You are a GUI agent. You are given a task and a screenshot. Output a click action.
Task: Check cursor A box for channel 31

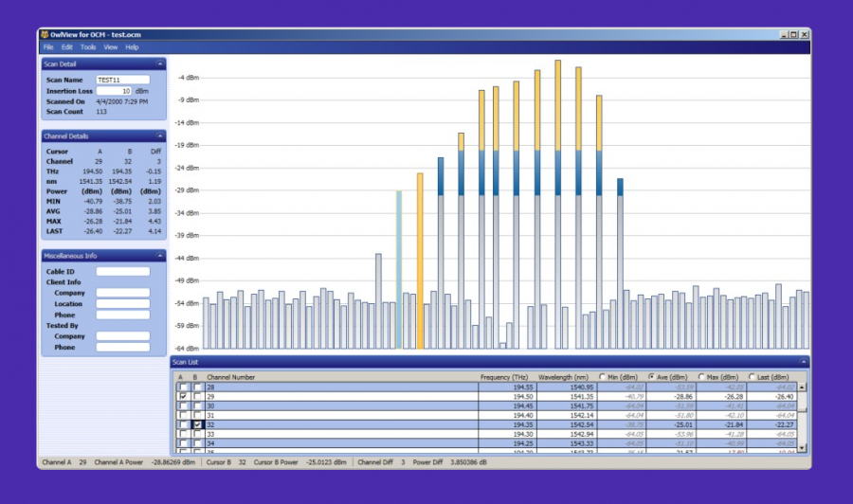183,415
